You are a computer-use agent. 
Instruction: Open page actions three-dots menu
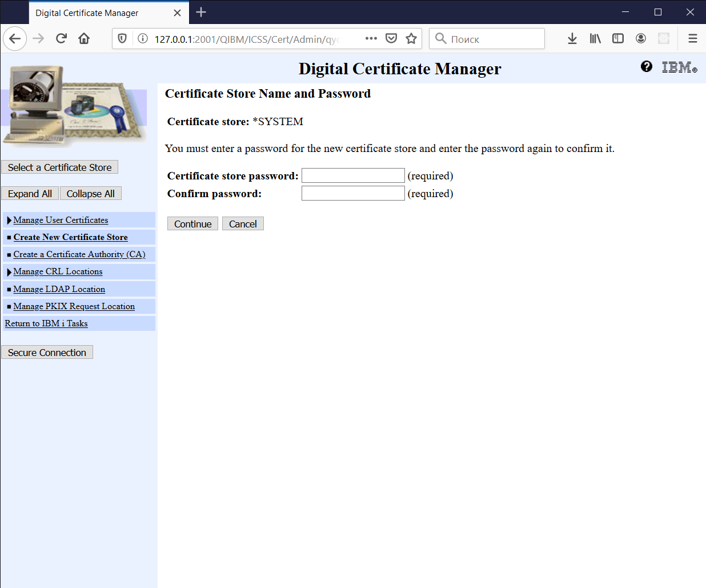(x=371, y=39)
